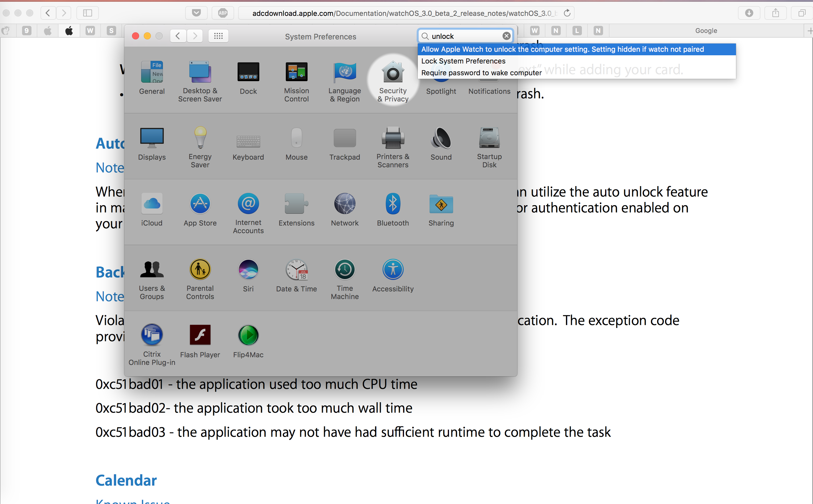The height and width of the screenshot is (504, 813).
Task: Show all Safari tabs overview
Action: (x=802, y=13)
